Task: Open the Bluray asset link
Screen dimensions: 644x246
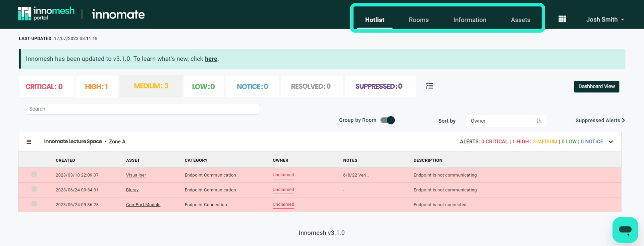Action: pyautogui.click(x=132, y=190)
